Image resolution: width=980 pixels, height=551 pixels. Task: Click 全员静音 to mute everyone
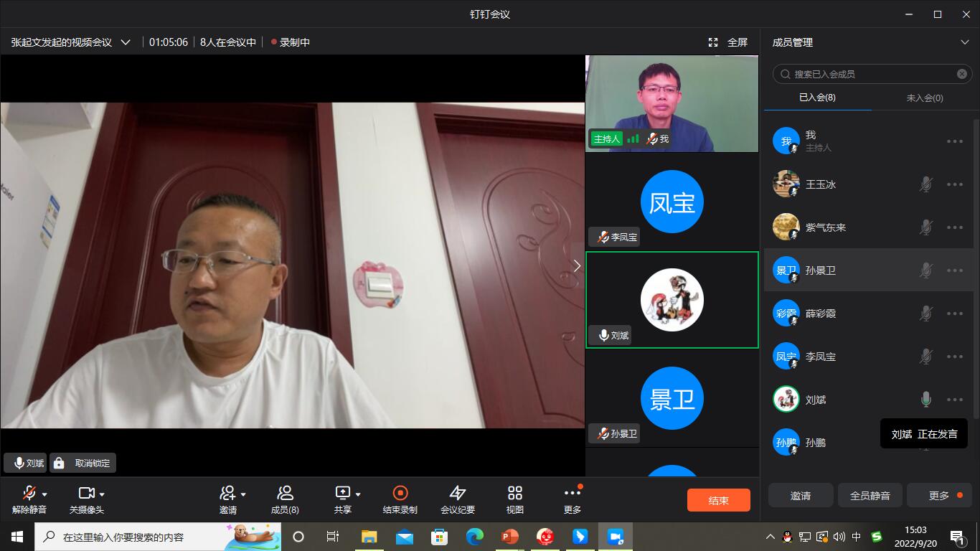pos(870,495)
